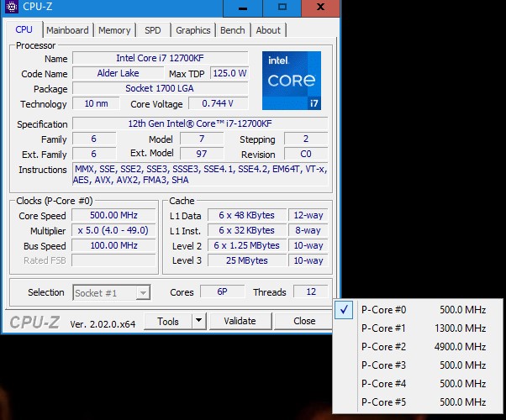Screen dimensions: 506x420
Task: Close the CPU-Z window with X
Action: (x=320, y=8)
